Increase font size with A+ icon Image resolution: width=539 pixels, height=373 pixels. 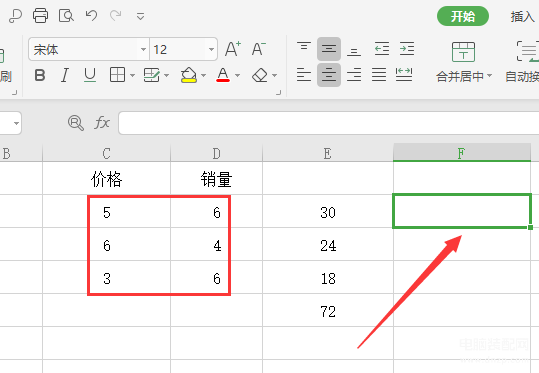[x=233, y=49]
